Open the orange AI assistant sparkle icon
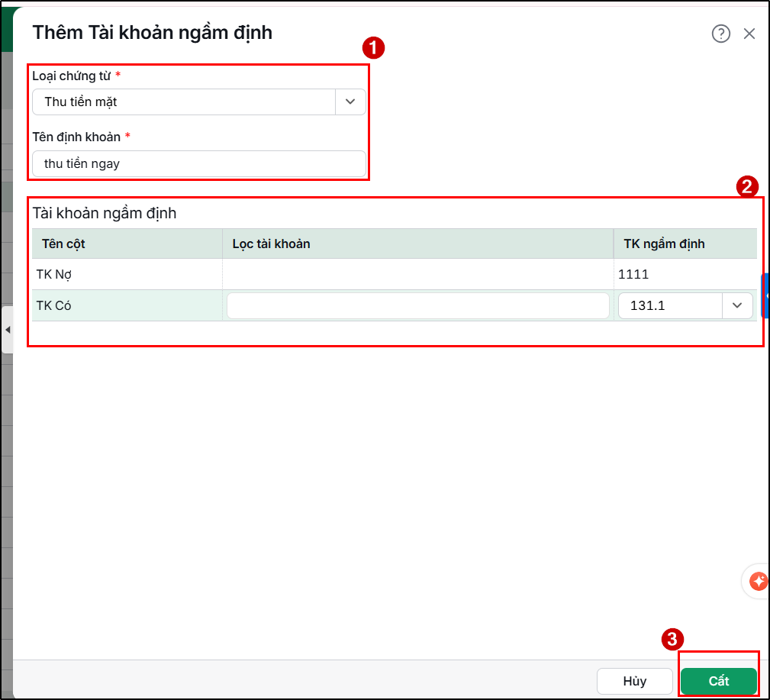 click(x=758, y=581)
